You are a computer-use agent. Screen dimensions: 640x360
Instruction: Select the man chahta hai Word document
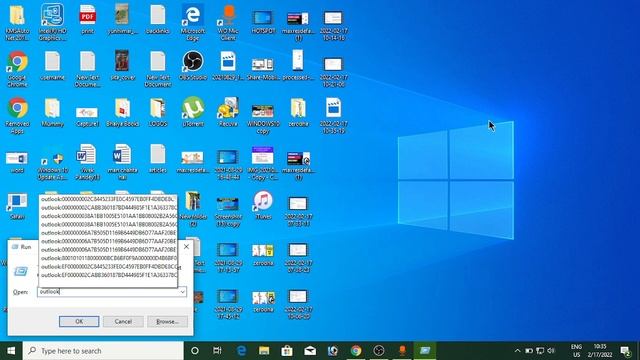pyautogui.click(x=122, y=162)
